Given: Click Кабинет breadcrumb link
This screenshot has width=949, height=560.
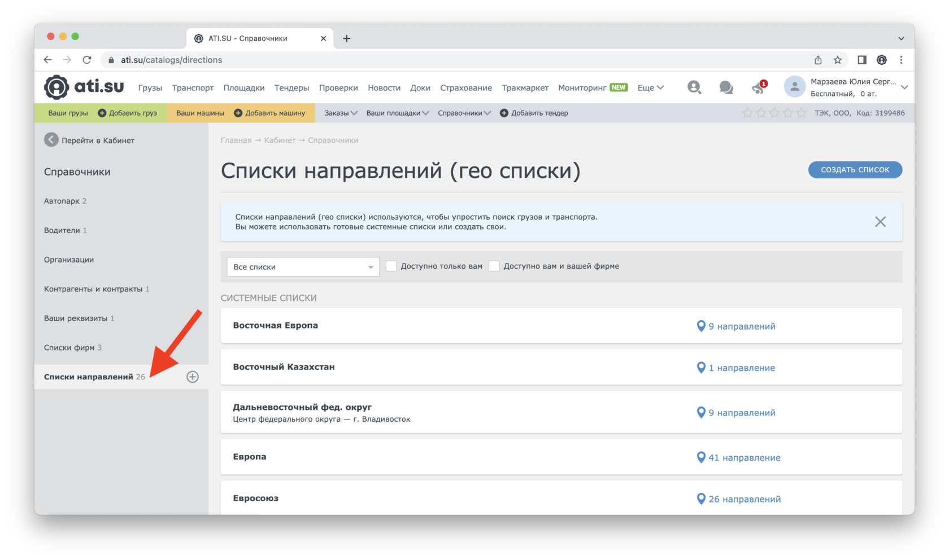Looking at the screenshot, I should click(x=280, y=140).
